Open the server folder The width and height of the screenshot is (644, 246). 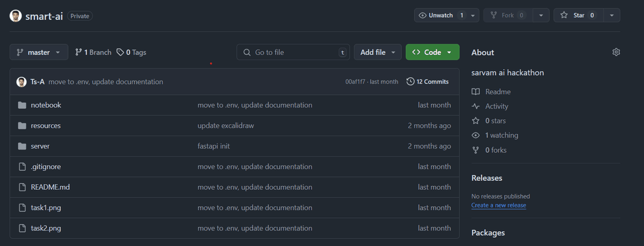click(40, 146)
